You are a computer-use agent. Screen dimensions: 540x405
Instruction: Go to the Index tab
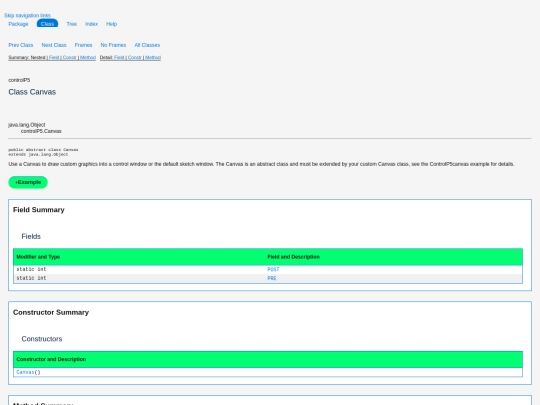pyautogui.click(x=92, y=24)
